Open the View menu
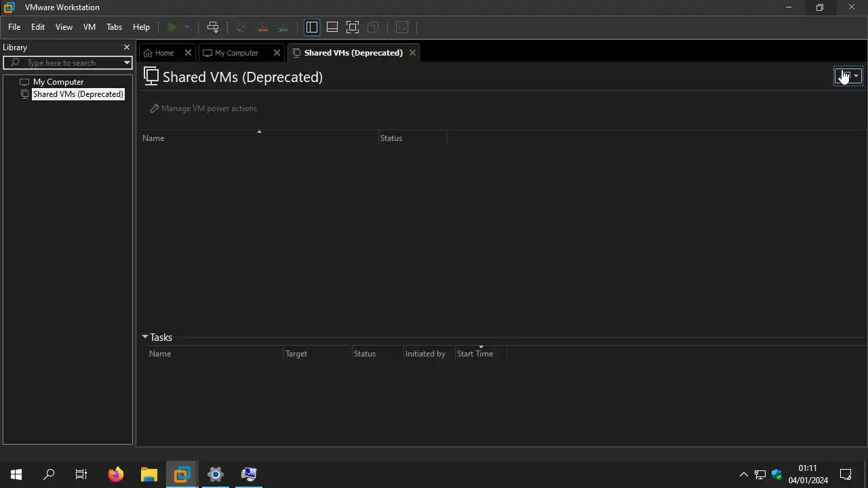Viewport: 868px width, 488px height. point(64,27)
